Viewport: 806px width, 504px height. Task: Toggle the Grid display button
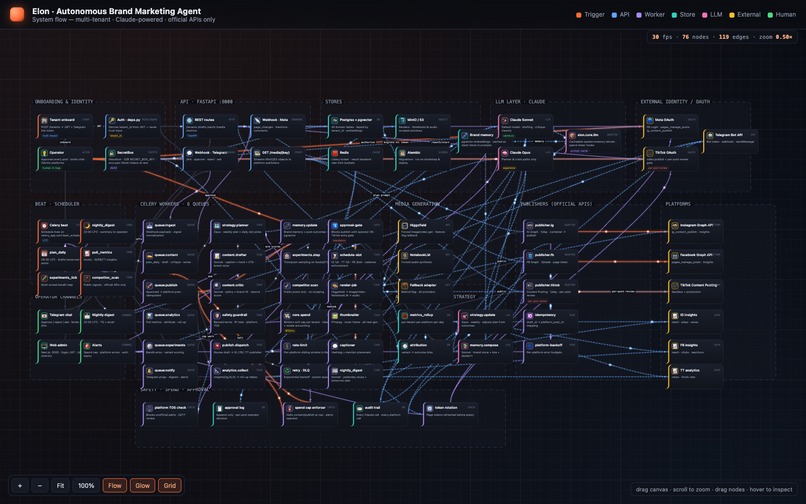(170, 485)
